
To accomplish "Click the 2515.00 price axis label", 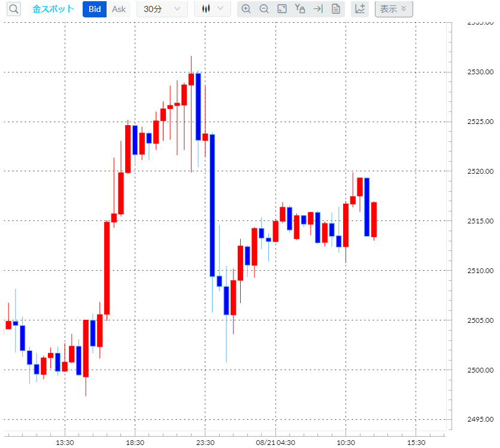I will click(x=480, y=221).
